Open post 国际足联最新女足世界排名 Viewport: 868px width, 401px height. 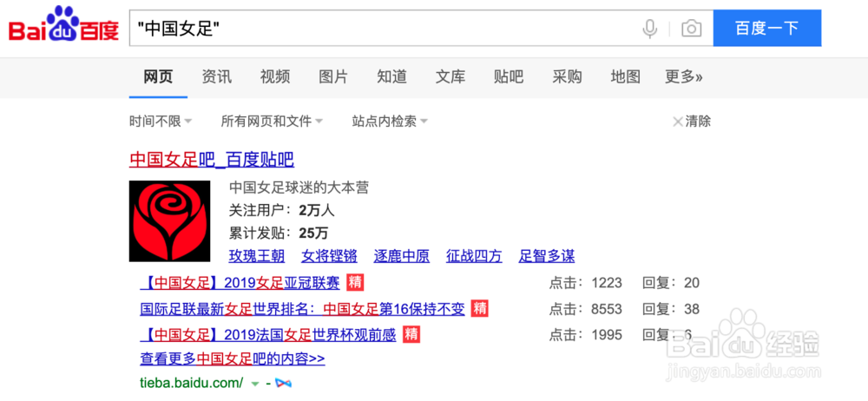(302, 309)
